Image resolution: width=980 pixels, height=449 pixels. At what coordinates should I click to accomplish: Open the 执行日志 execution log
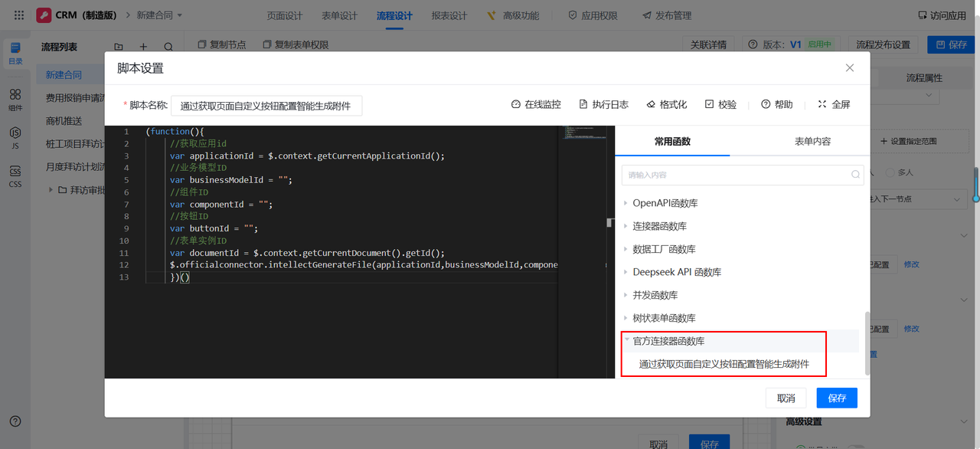[x=603, y=105]
